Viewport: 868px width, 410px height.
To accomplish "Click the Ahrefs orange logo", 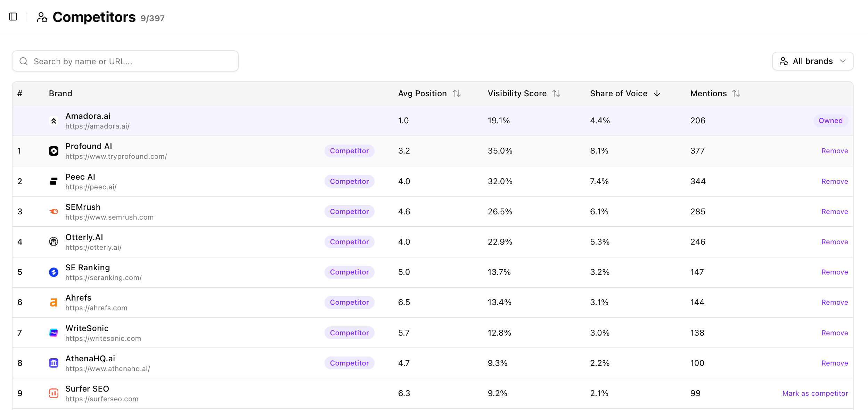I will pos(54,302).
